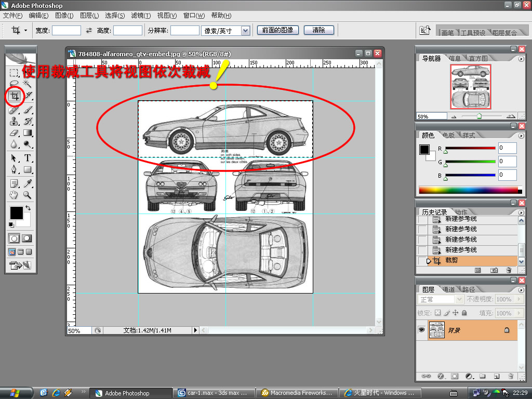The width and height of the screenshot is (532, 399).
Task: Click the 前面的图像 button
Action: tap(277, 30)
